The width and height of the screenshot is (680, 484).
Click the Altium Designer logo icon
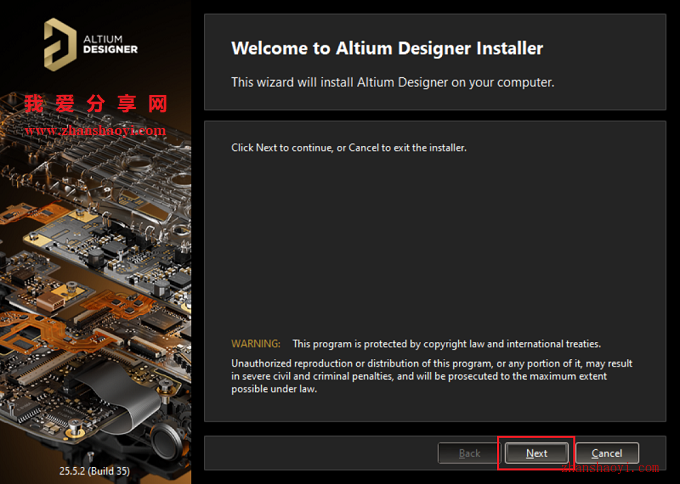(x=60, y=44)
